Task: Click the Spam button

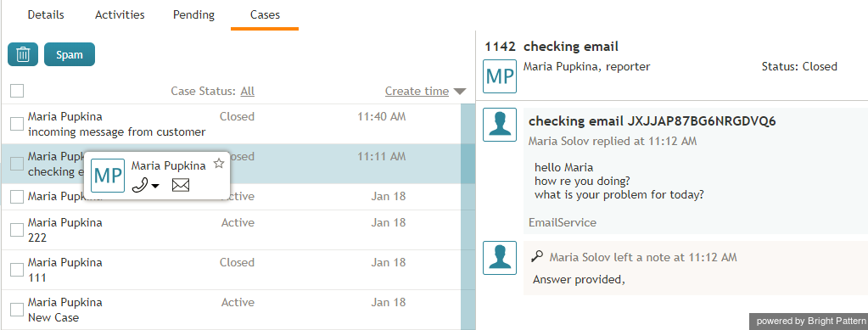Action: click(70, 54)
